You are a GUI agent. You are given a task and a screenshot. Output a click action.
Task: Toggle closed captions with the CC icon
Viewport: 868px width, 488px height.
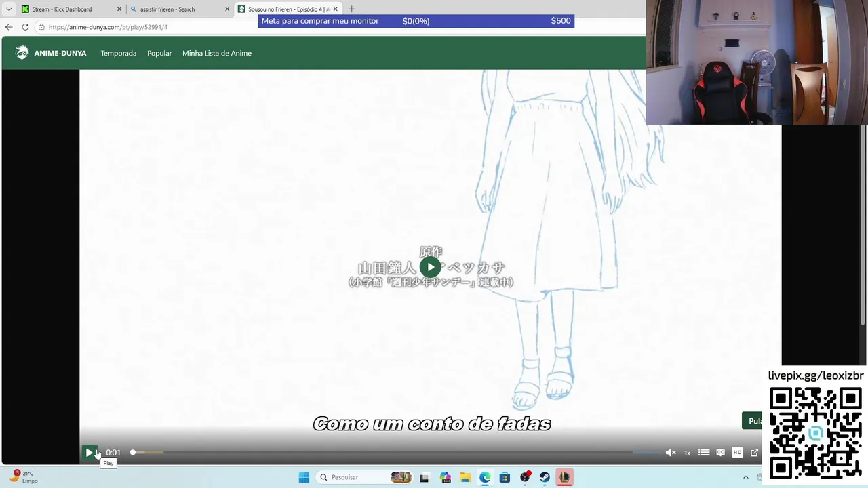(x=721, y=453)
